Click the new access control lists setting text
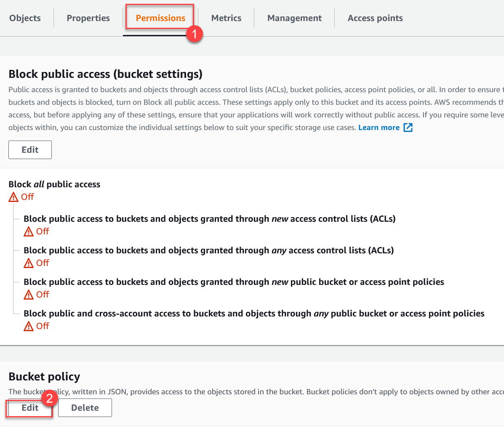This screenshot has width=504, height=433. coord(210,219)
